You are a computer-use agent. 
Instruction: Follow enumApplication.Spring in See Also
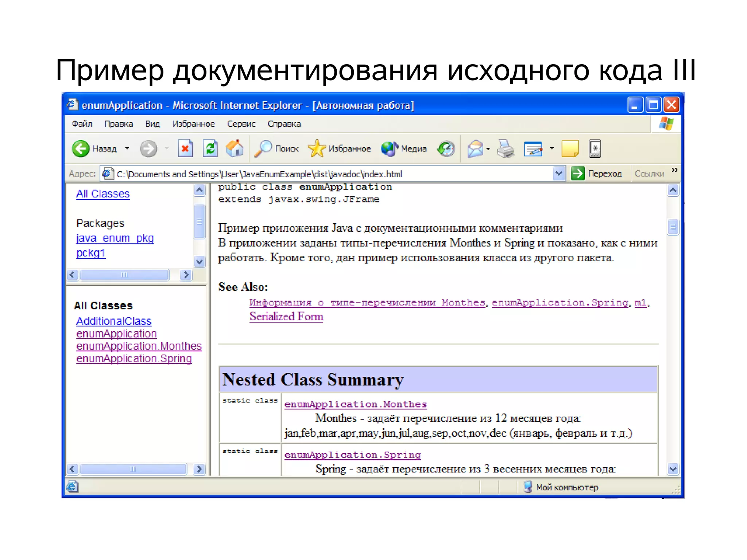click(560, 302)
